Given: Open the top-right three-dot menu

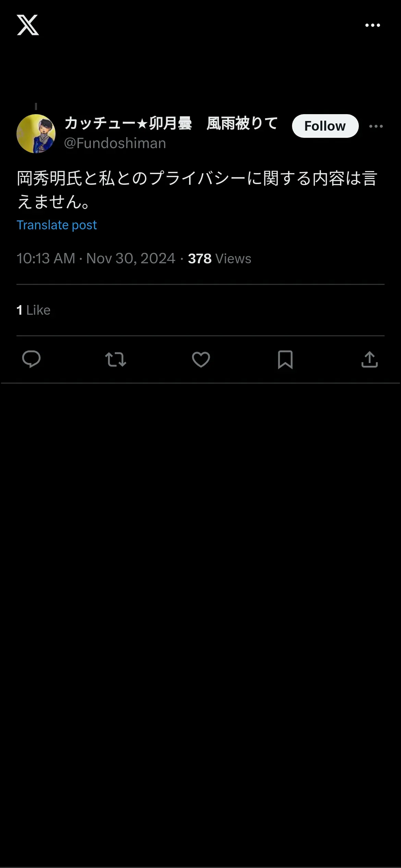Looking at the screenshot, I should coord(373,25).
